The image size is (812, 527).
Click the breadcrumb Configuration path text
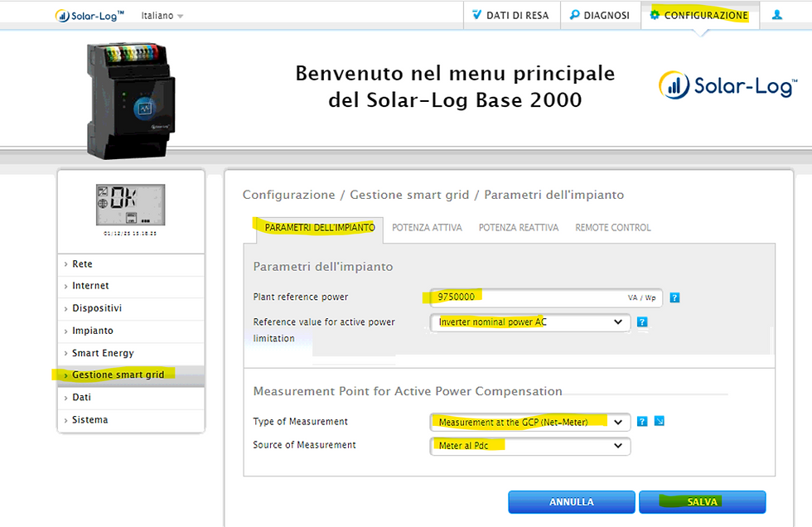433,195
